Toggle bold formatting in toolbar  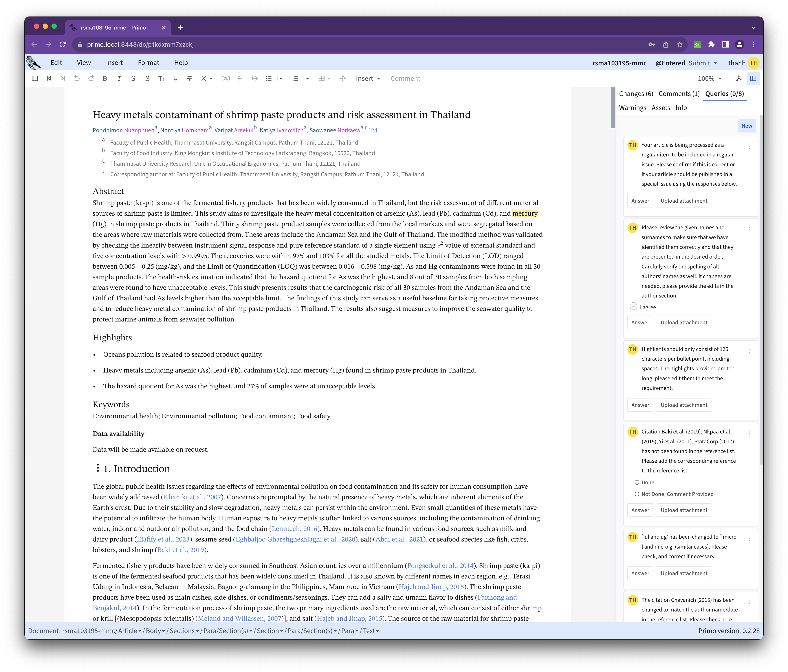(105, 78)
